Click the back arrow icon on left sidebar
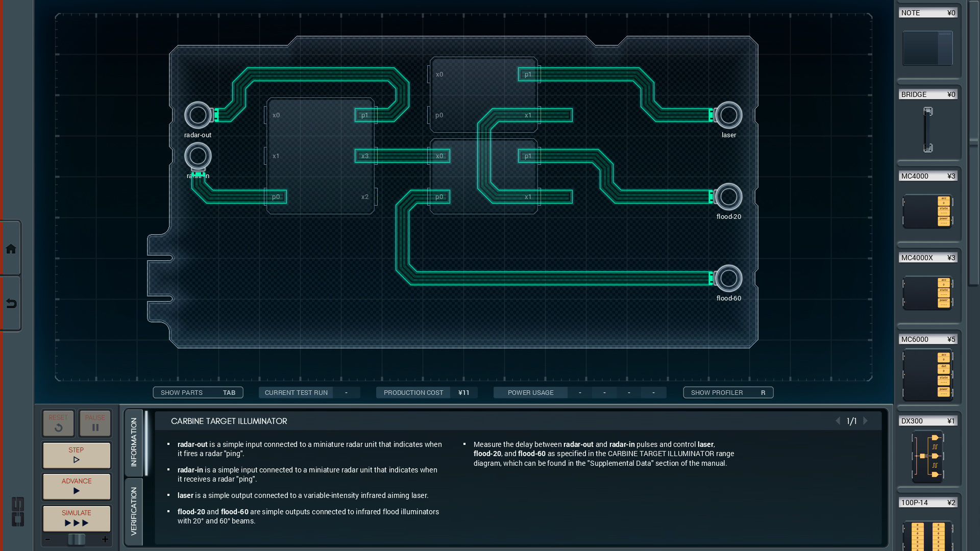Viewport: 980px width, 551px height. (x=11, y=304)
